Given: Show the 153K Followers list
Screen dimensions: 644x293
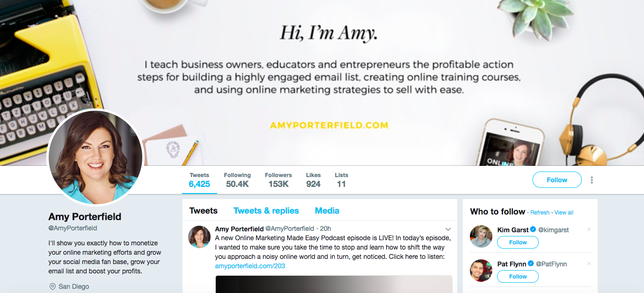Looking at the screenshot, I should 278,180.
